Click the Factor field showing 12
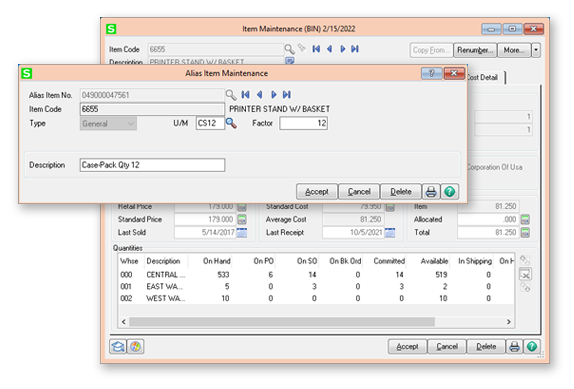The height and width of the screenshot is (389, 574). pyautogui.click(x=303, y=123)
